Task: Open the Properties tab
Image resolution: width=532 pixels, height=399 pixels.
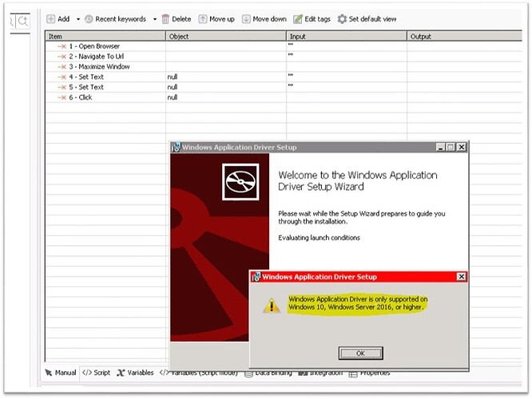Action: tap(370, 374)
